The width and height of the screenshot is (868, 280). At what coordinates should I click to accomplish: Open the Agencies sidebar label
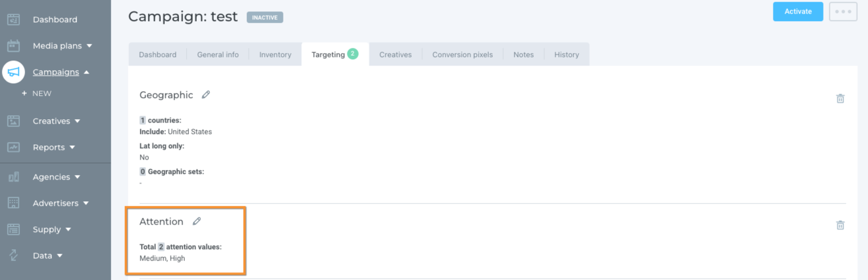[51, 177]
